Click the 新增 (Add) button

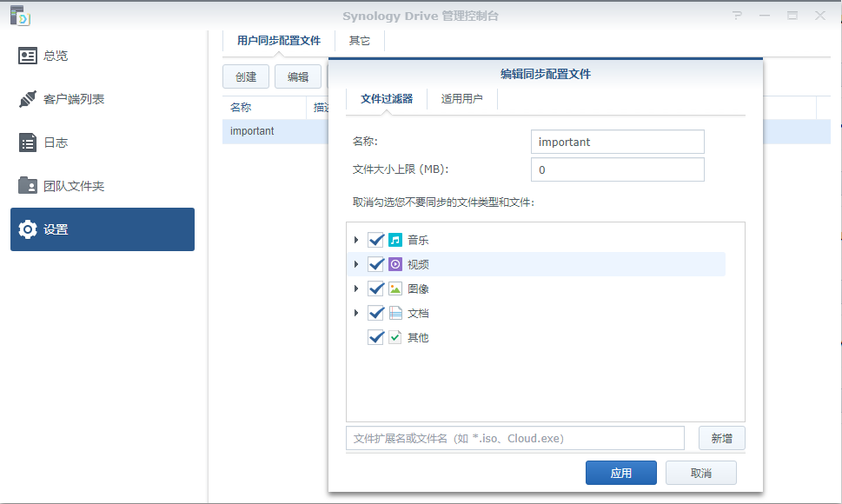tap(722, 438)
